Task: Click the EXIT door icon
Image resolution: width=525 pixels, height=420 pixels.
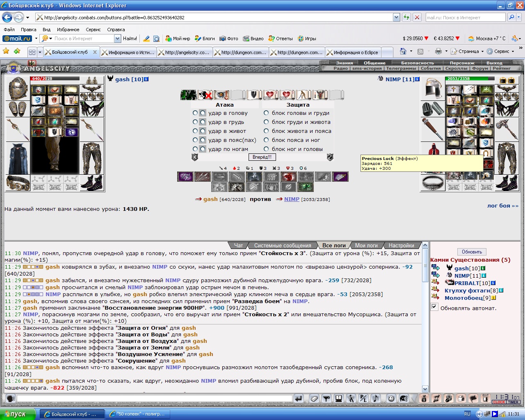Action: [485, 398]
